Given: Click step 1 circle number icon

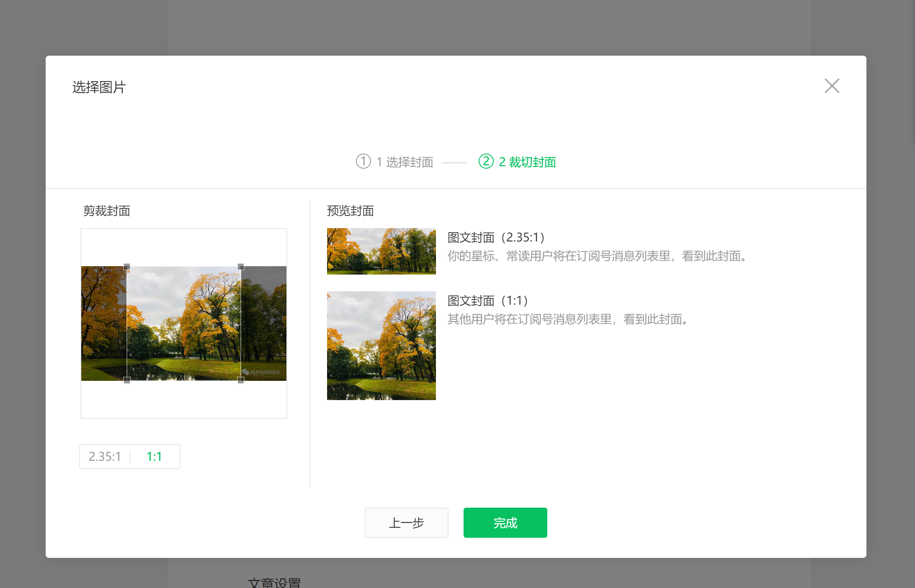Looking at the screenshot, I should [363, 161].
